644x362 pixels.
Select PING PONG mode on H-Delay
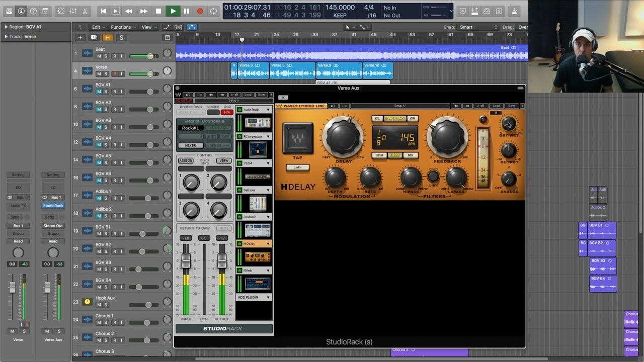(x=394, y=119)
